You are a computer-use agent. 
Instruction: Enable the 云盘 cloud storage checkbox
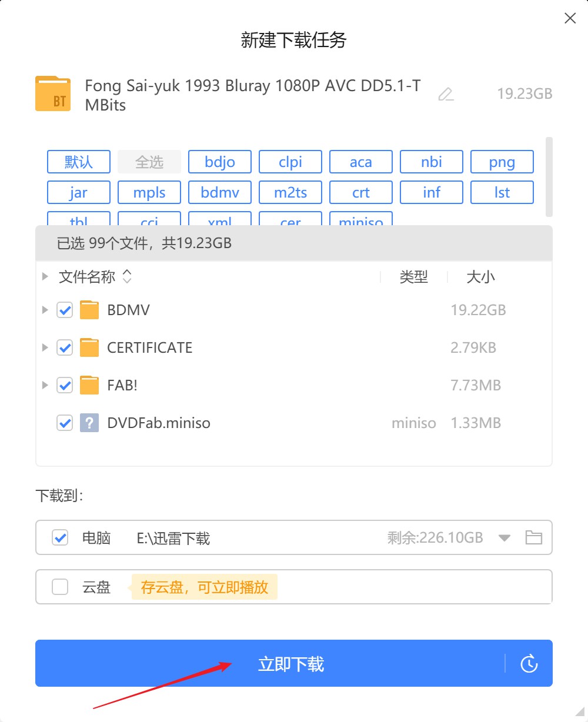point(60,587)
